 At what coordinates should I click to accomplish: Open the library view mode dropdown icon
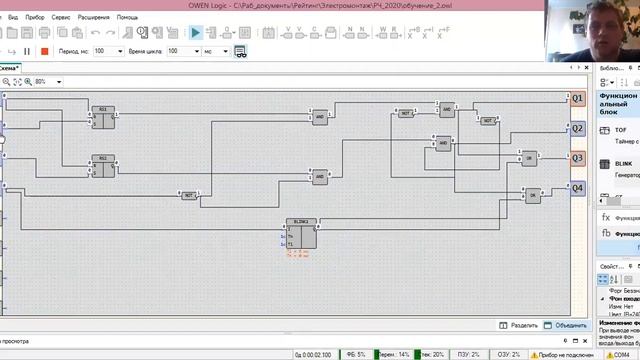[x=607, y=83]
